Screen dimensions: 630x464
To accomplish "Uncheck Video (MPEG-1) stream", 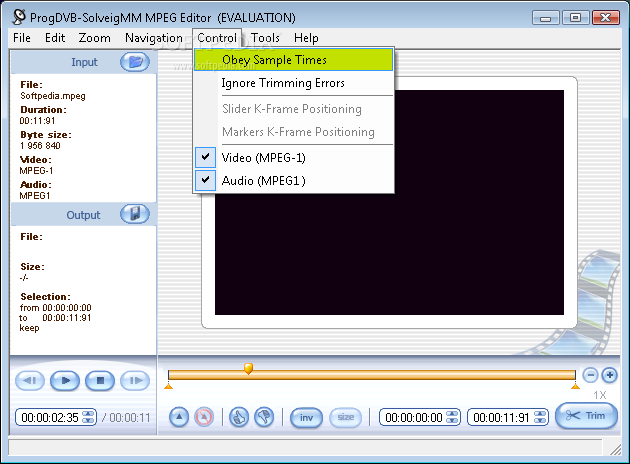I will coord(293,157).
